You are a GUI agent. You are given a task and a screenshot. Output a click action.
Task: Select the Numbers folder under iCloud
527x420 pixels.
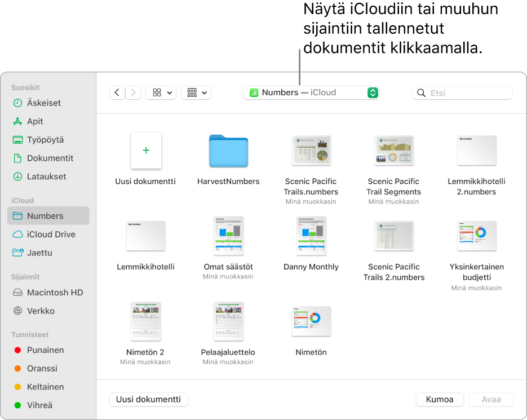pyautogui.click(x=48, y=216)
